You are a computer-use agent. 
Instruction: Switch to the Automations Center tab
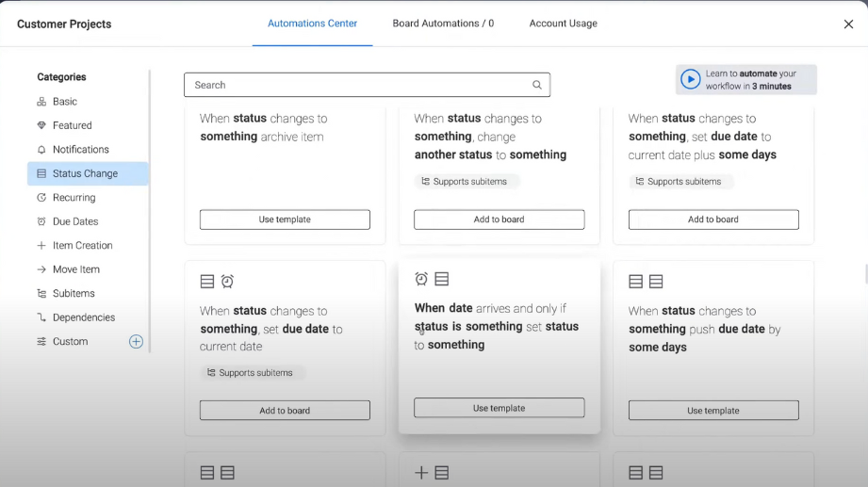312,24
